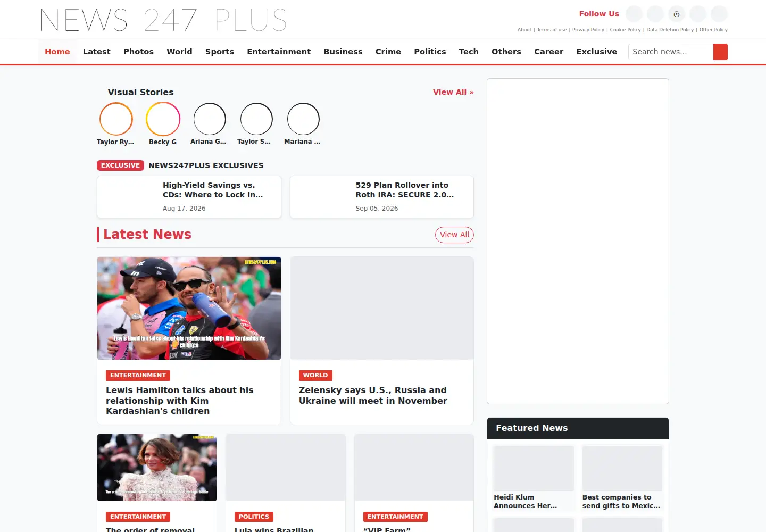Read the Lewis Hamilton Kim Kardashian headline
The height and width of the screenshot is (532, 766).
tap(180, 401)
